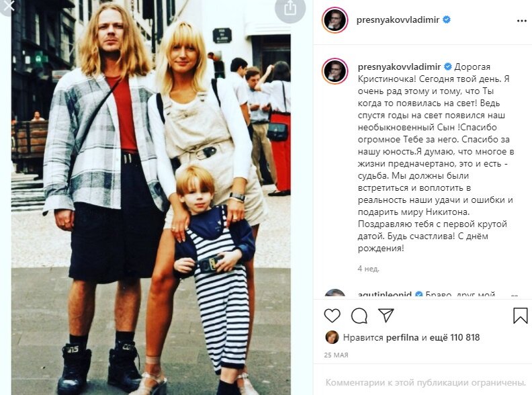The width and height of the screenshot is (532, 395).
Task: Click the family photo image
Action: [151, 197]
